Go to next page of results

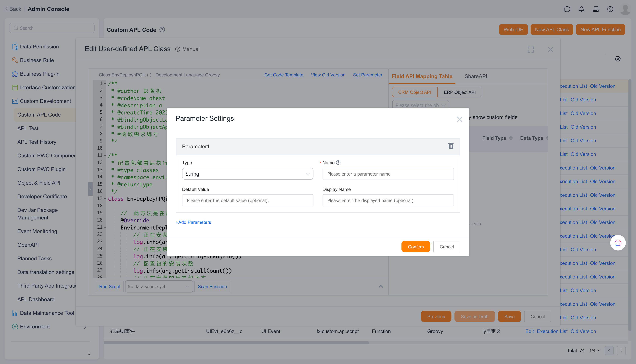click(x=621, y=351)
